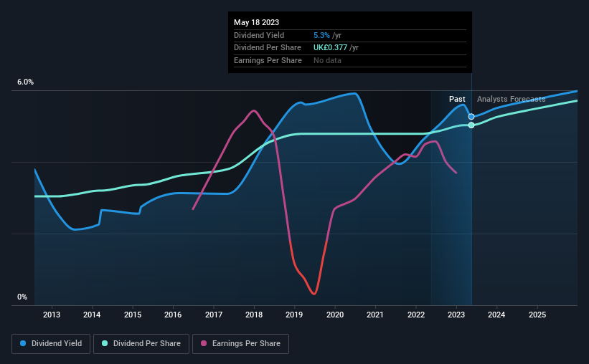Click the No data earnings value

[327, 60]
